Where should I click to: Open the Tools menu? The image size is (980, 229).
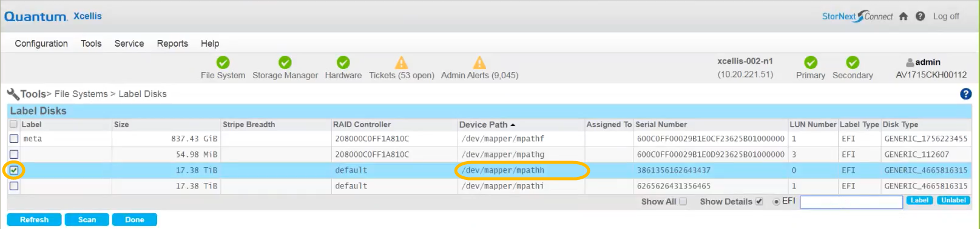tap(91, 44)
